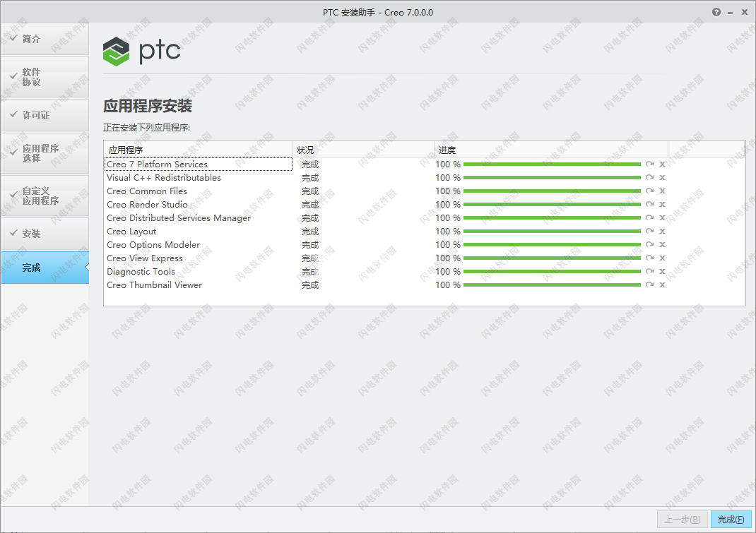Click 100 % value for Diagnostic Tools
The image size is (756, 533).
click(448, 272)
